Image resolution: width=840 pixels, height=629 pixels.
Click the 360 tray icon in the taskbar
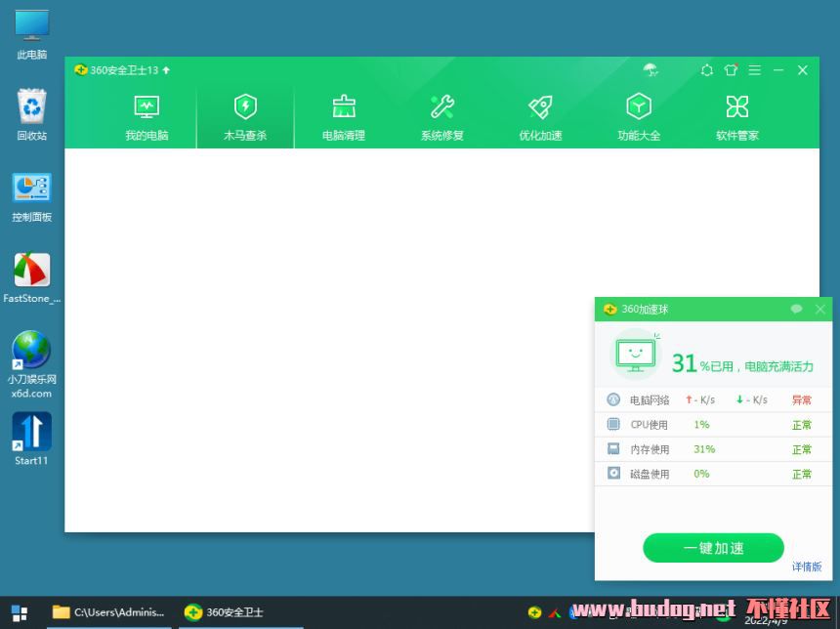click(534, 611)
